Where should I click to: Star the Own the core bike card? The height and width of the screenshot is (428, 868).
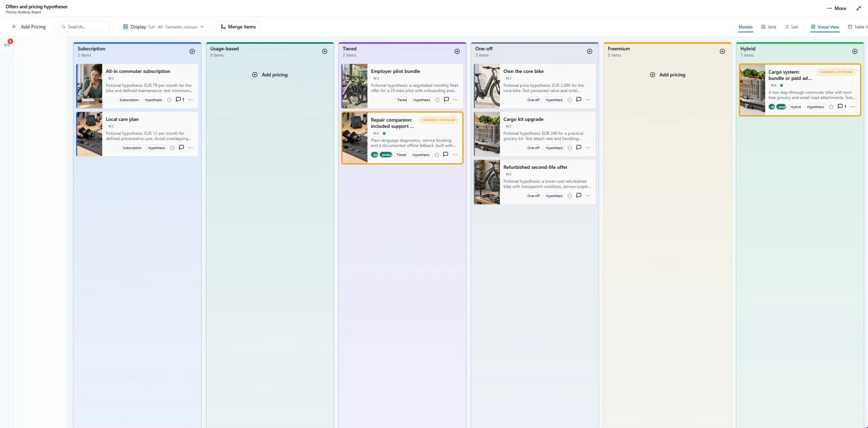coord(570,100)
